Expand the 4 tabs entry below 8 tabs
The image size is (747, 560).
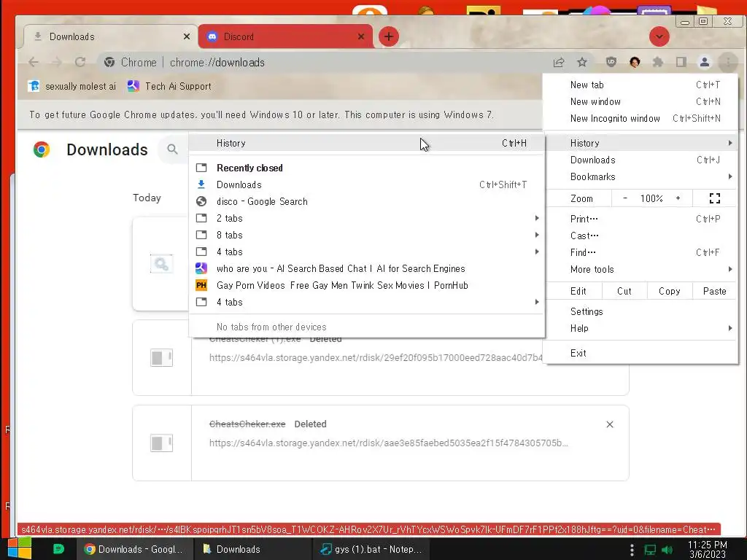coord(366,252)
